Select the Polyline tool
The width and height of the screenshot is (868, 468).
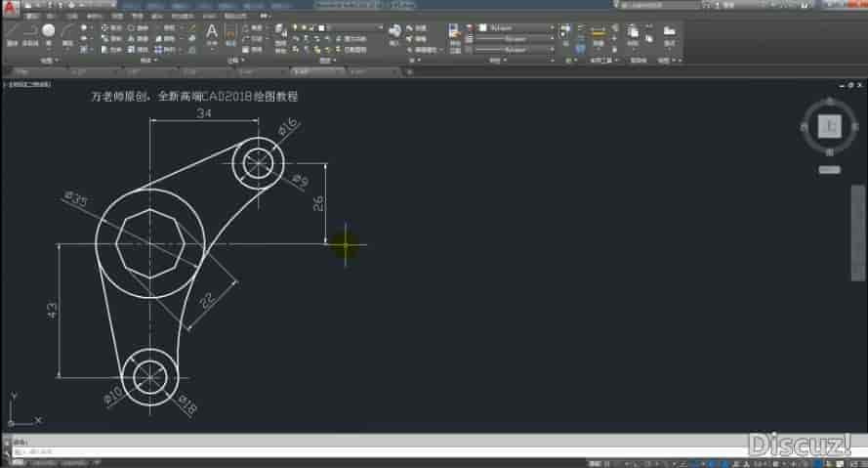(30, 34)
